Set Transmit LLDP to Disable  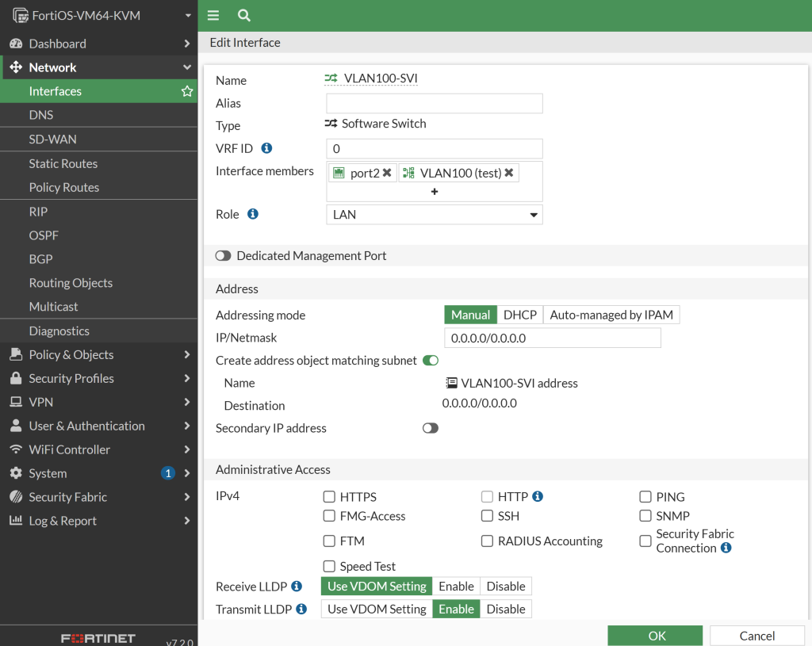coord(506,609)
